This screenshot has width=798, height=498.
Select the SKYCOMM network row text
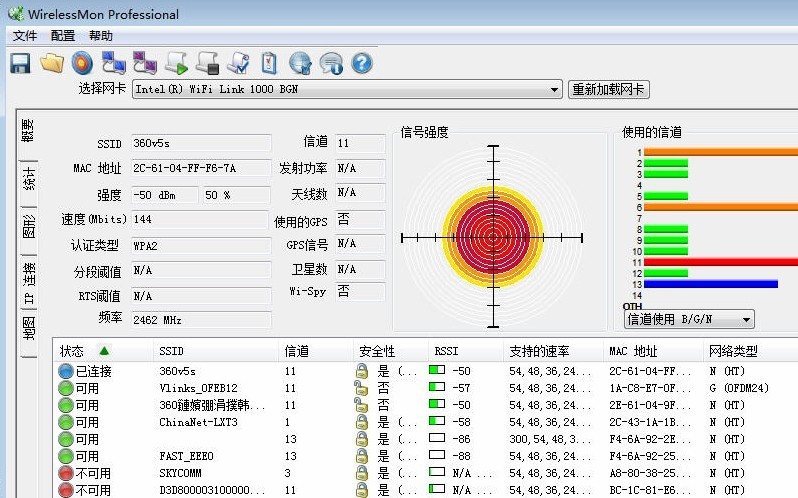coord(180,473)
